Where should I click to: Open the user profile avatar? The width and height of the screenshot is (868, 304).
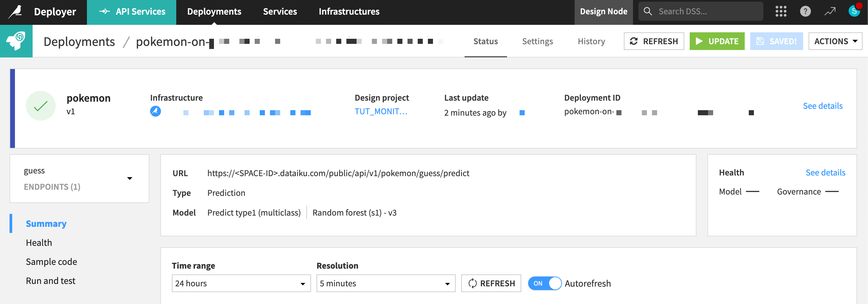click(x=854, y=11)
